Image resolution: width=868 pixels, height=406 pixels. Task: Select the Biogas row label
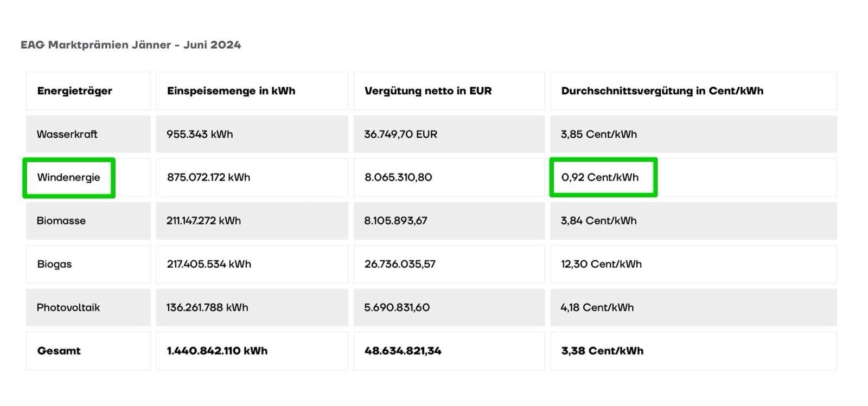coord(54,264)
